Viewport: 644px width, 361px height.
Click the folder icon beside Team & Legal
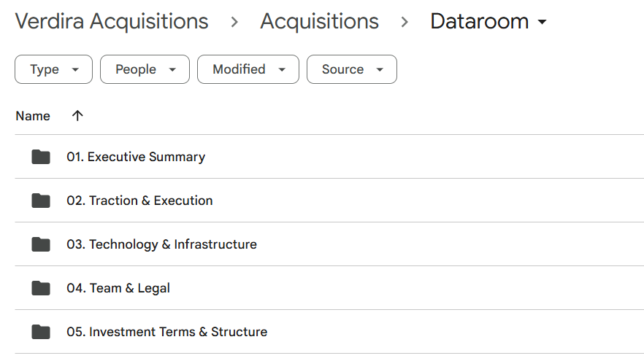(x=41, y=288)
